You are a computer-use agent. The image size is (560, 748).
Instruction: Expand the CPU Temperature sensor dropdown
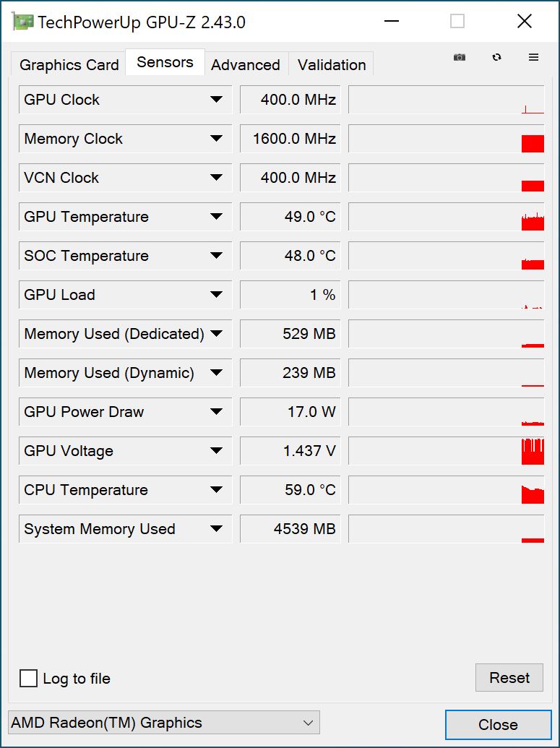216,490
